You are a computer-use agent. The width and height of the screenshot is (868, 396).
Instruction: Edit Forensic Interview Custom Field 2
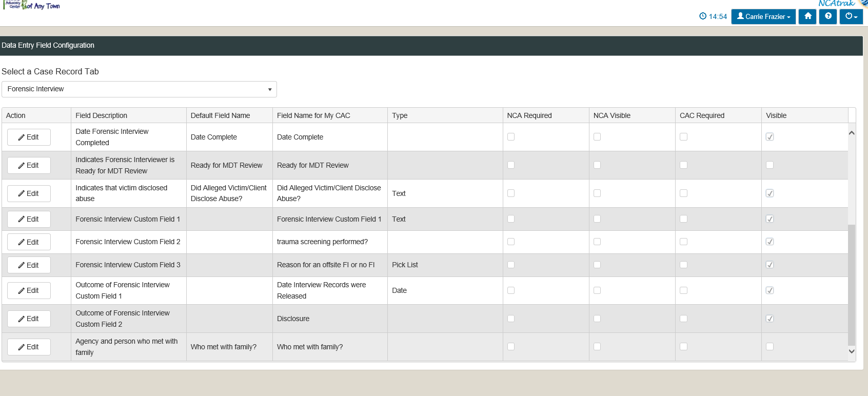pyautogui.click(x=29, y=242)
